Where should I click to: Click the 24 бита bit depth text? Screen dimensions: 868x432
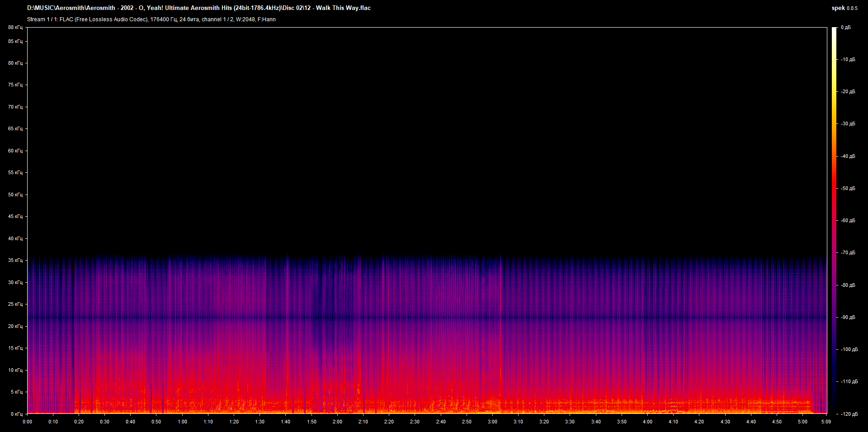click(x=189, y=19)
